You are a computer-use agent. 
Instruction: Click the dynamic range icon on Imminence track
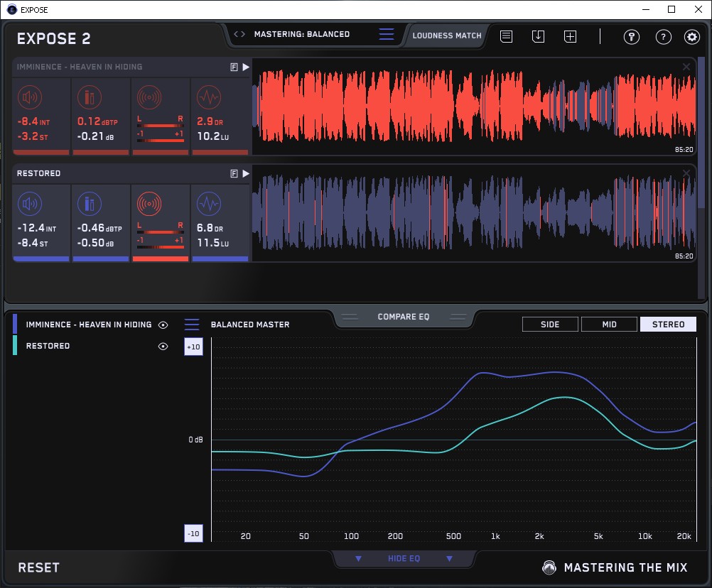click(209, 97)
